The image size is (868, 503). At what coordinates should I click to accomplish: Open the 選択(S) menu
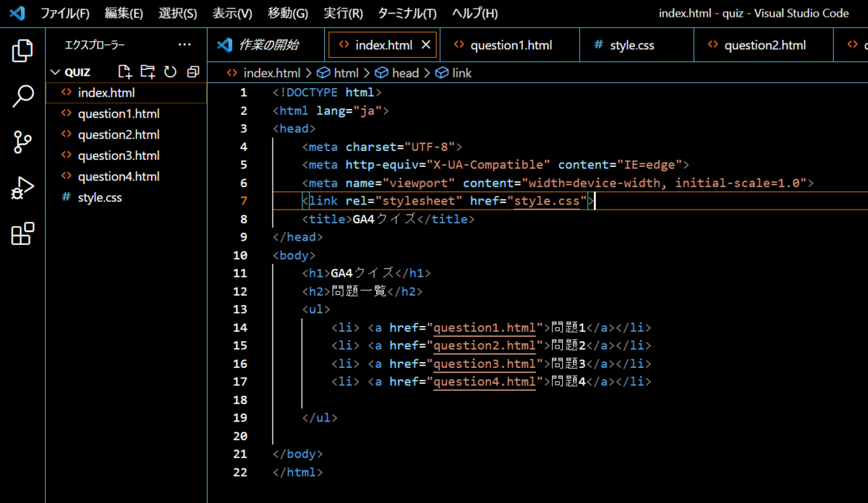(178, 13)
